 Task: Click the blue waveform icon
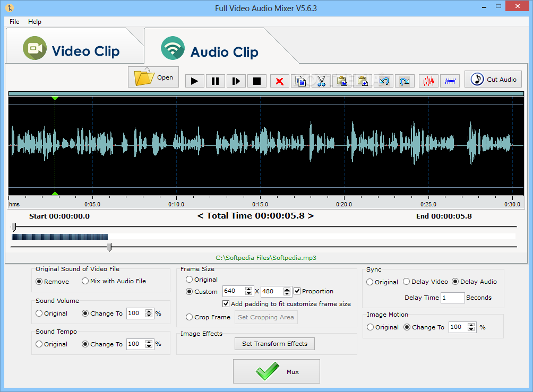coord(450,81)
